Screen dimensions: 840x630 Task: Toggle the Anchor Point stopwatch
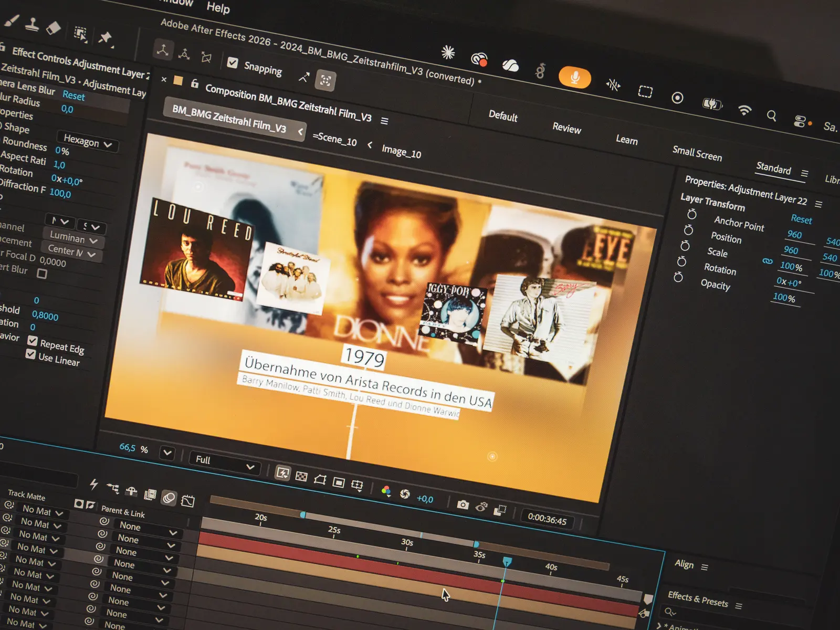[x=692, y=214]
